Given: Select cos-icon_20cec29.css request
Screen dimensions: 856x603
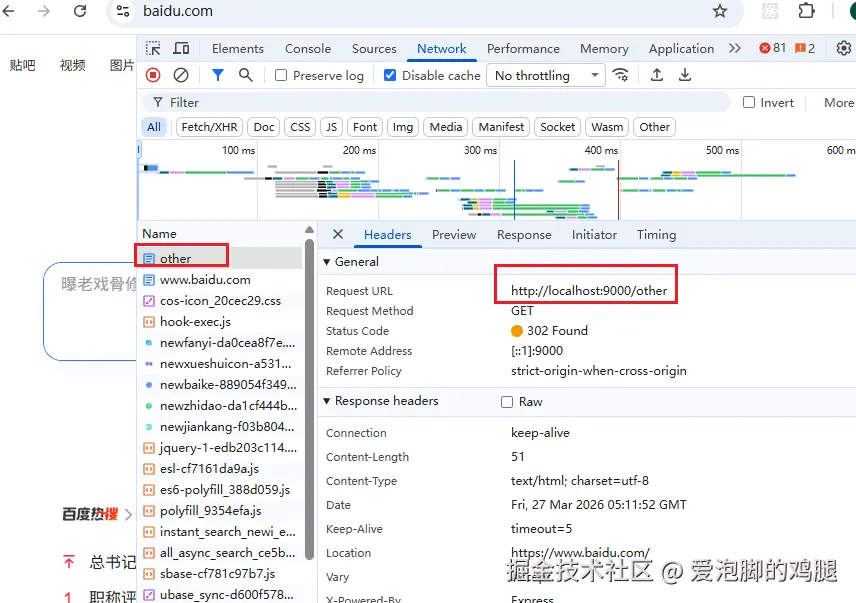Looking at the screenshot, I should tap(219, 301).
